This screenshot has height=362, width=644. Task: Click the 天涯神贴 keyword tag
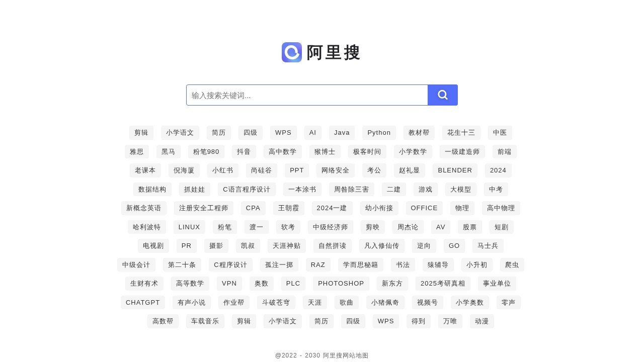286,245
